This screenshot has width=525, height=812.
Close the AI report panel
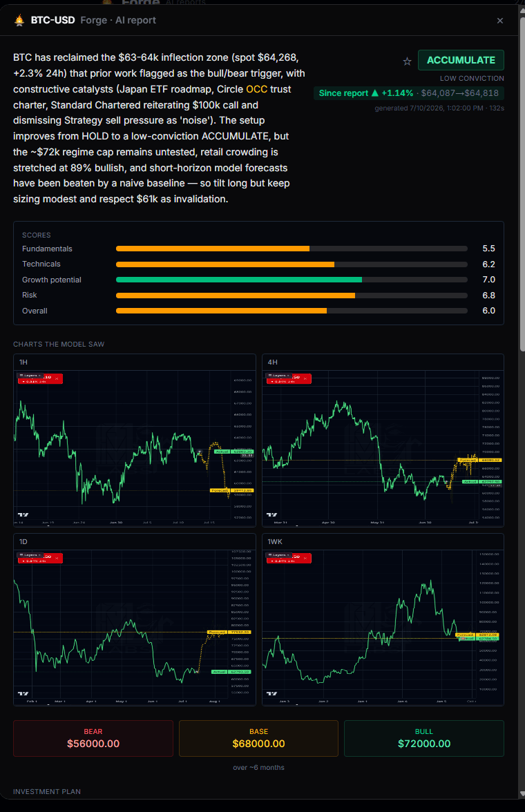tap(500, 21)
